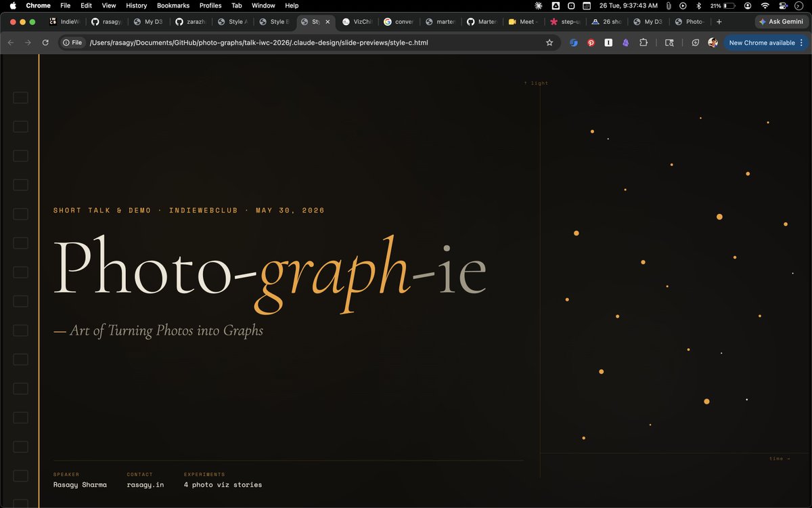Switch to the Photo- tab
Viewport: 812px width, 508px height.
point(692,22)
